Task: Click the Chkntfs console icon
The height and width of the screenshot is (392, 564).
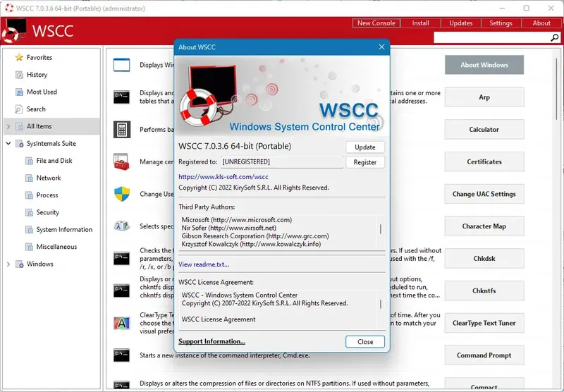Action: point(121,290)
